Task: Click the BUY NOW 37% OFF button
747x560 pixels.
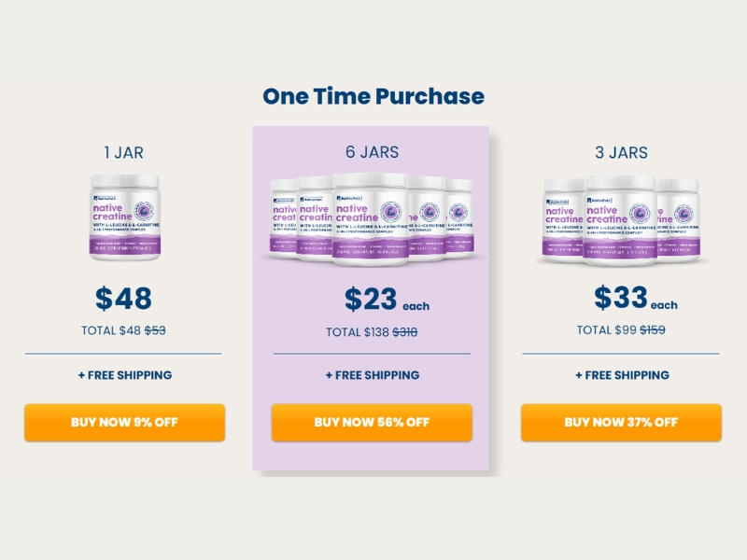Action: point(621,422)
